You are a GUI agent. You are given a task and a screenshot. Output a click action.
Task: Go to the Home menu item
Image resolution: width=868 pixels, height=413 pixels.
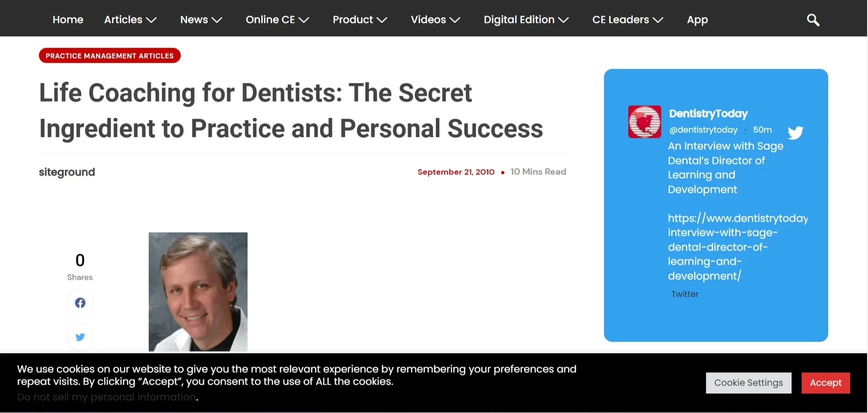point(68,20)
